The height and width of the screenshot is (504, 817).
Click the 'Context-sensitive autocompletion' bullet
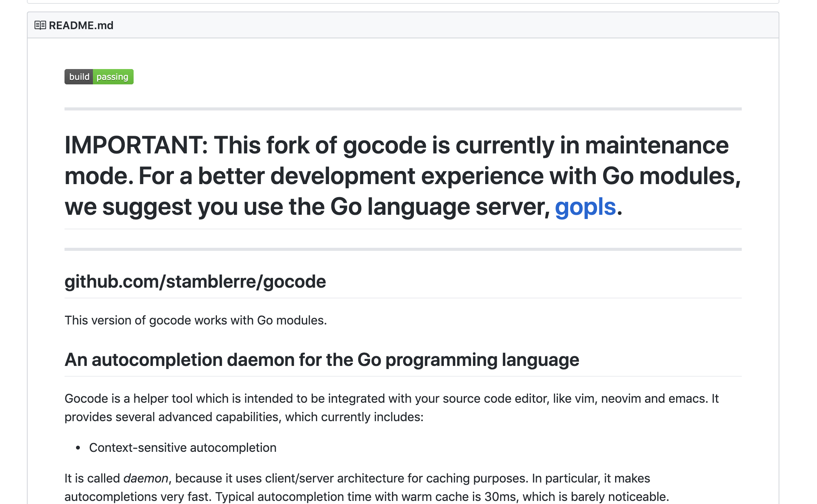(x=183, y=448)
